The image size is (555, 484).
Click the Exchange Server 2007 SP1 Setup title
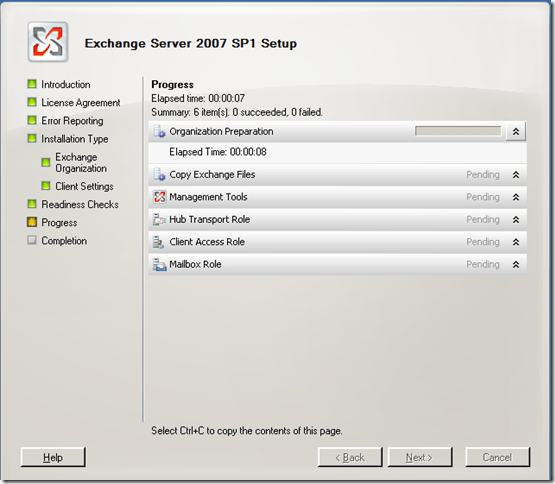(x=191, y=43)
